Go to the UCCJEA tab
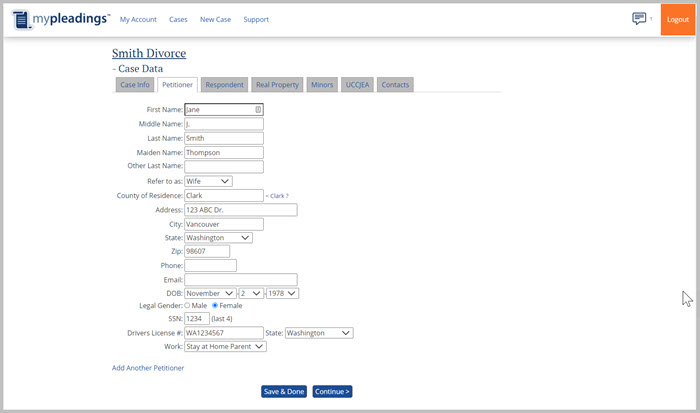Screen dimensions: 700x413 pos(357,85)
